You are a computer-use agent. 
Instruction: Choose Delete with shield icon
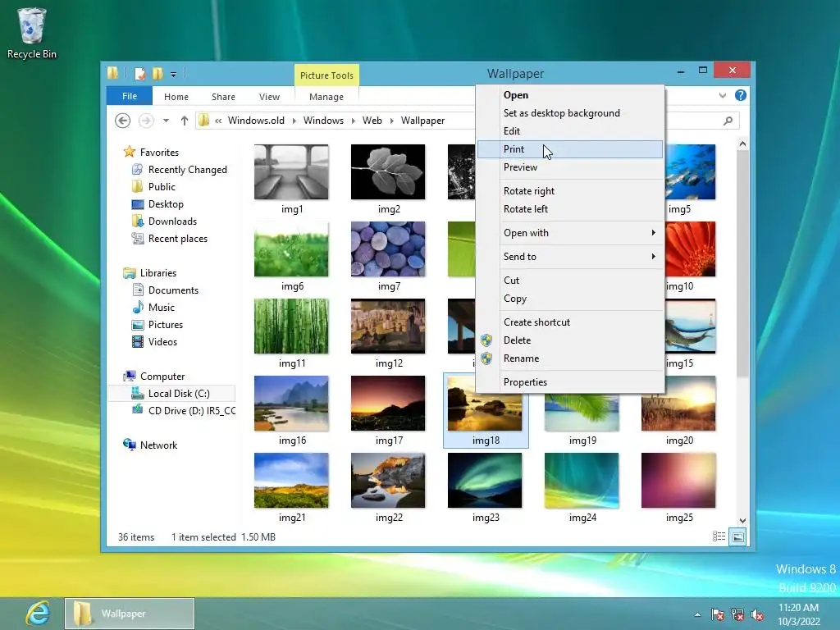[569, 340]
